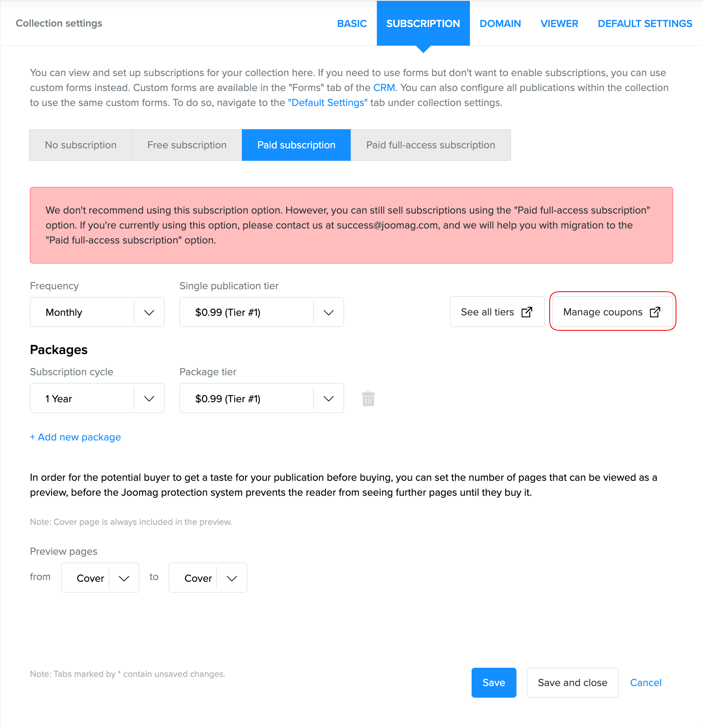Open the Frequency Monthly dropdown

click(x=97, y=312)
